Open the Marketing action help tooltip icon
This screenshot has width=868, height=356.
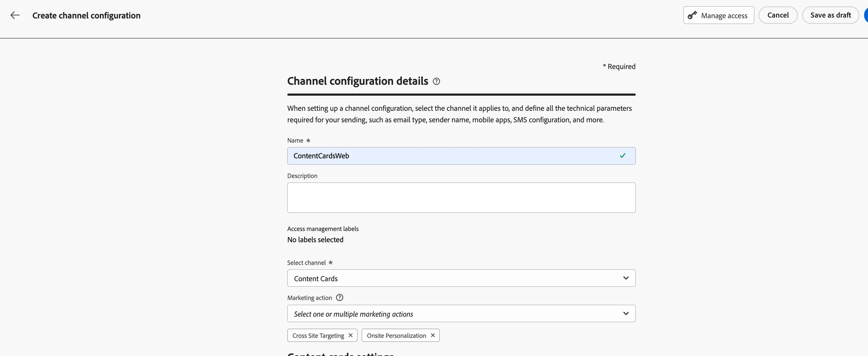(340, 298)
